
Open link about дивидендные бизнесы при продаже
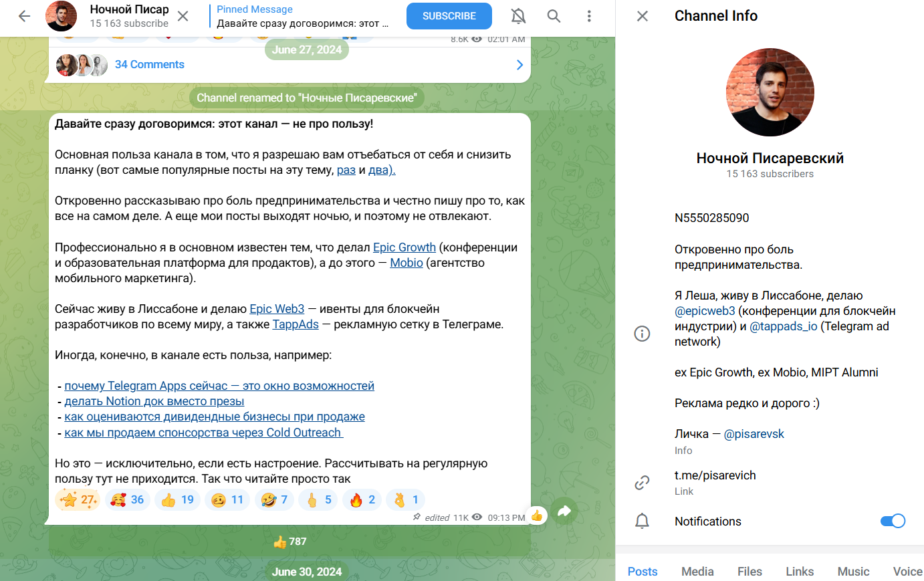coord(215,417)
